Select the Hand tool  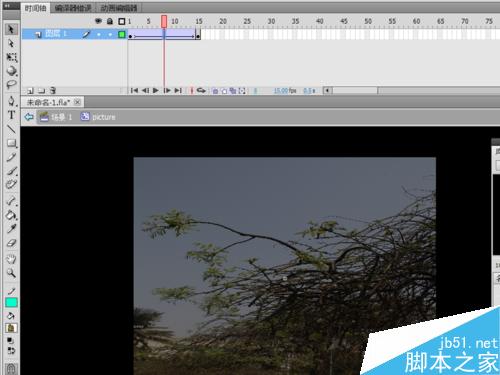(x=11, y=259)
